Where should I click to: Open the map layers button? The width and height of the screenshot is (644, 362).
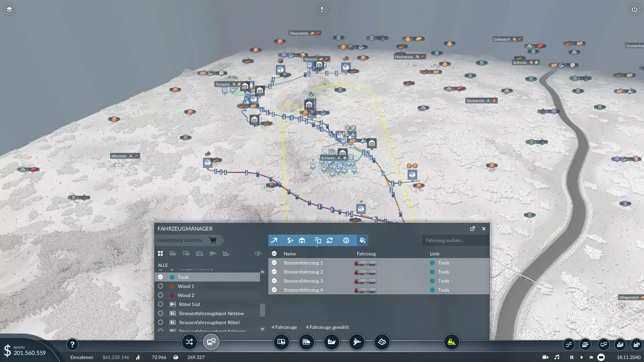click(x=9, y=9)
